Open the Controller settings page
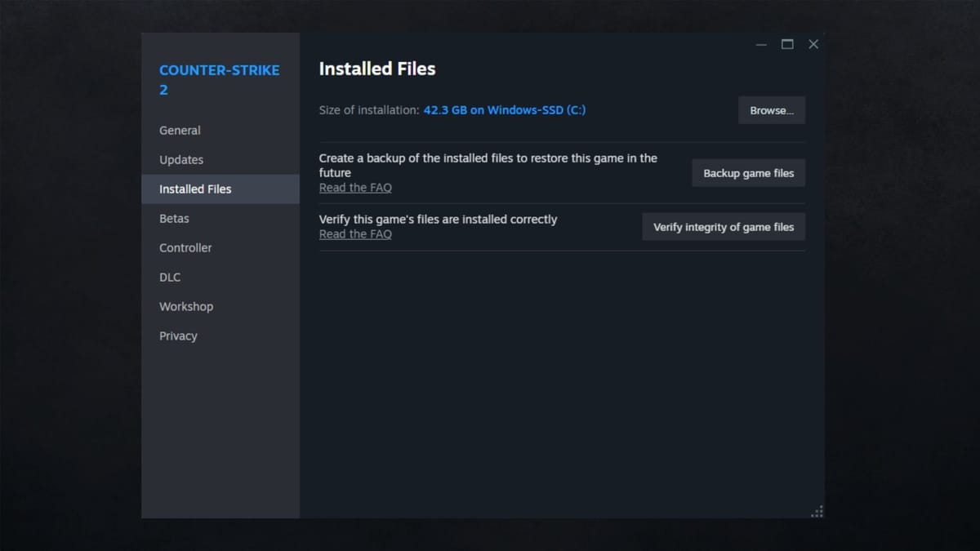The width and height of the screenshot is (980, 551). coord(185,248)
